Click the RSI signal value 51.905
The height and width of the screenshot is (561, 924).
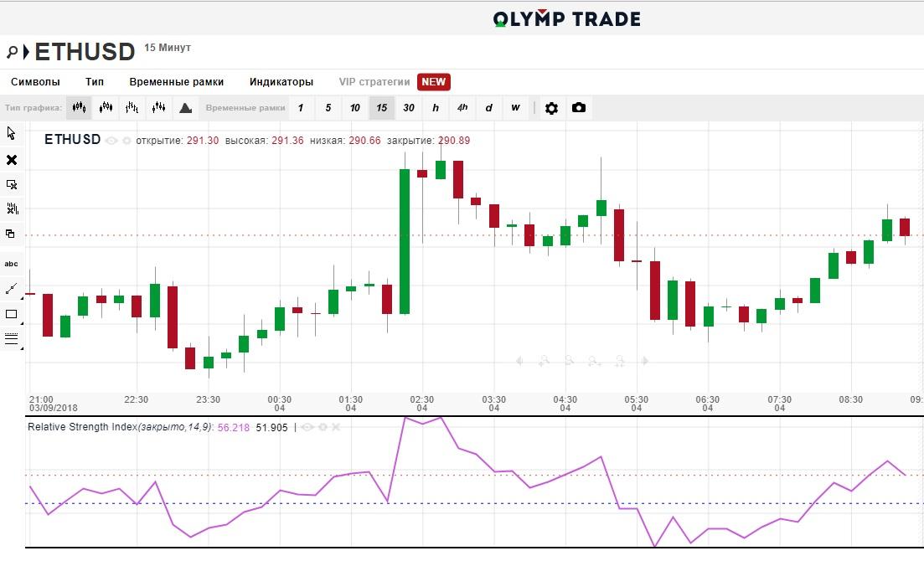tap(271, 428)
